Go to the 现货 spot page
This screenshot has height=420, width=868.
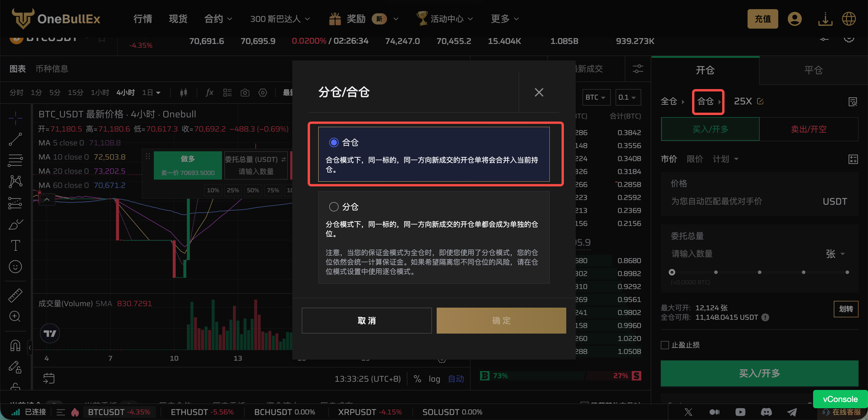[178, 19]
